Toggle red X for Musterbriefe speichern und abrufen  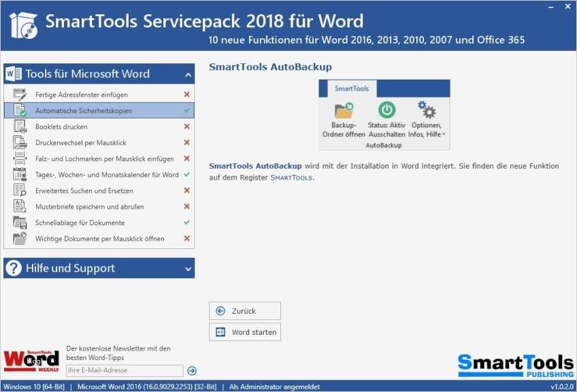[x=186, y=206]
